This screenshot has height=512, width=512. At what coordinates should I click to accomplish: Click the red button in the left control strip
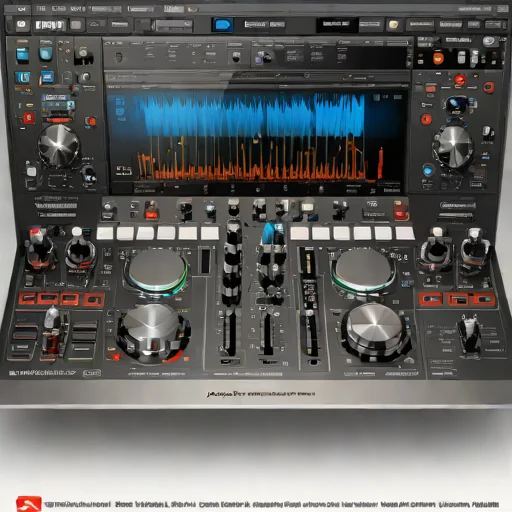coord(151,214)
